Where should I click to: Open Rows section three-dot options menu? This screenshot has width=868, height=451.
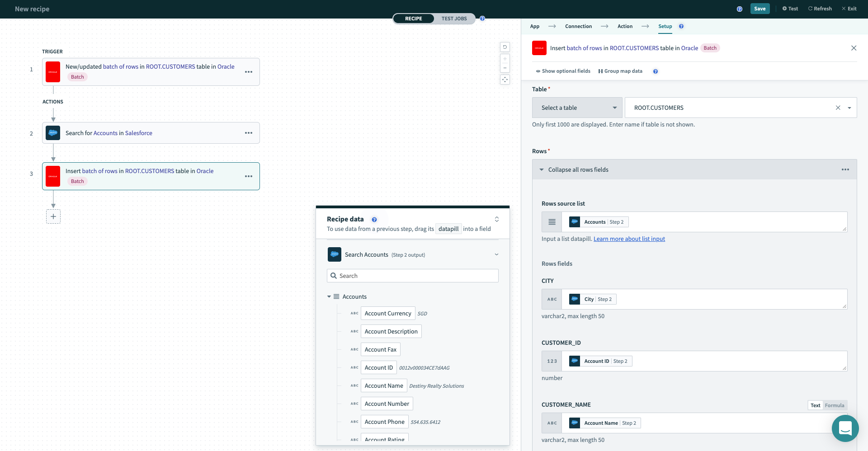coord(845,169)
